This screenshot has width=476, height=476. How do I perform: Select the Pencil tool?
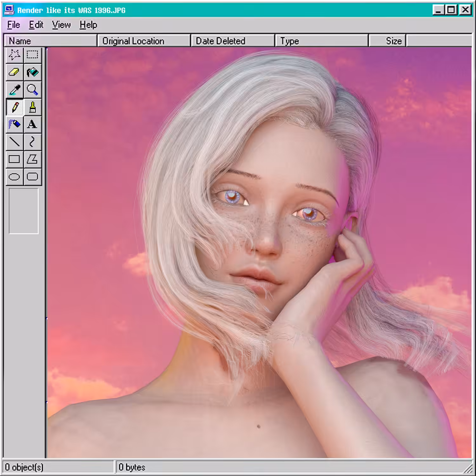click(x=15, y=107)
